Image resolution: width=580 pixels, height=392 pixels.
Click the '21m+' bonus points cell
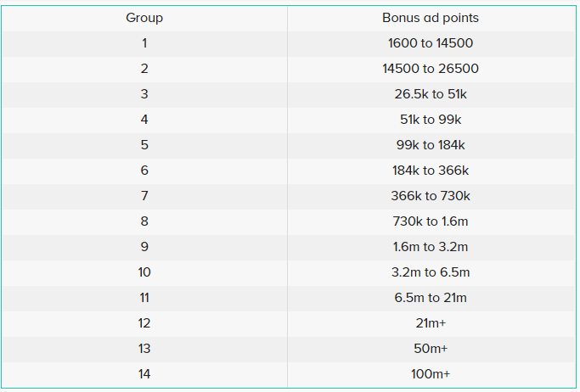pos(431,323)
